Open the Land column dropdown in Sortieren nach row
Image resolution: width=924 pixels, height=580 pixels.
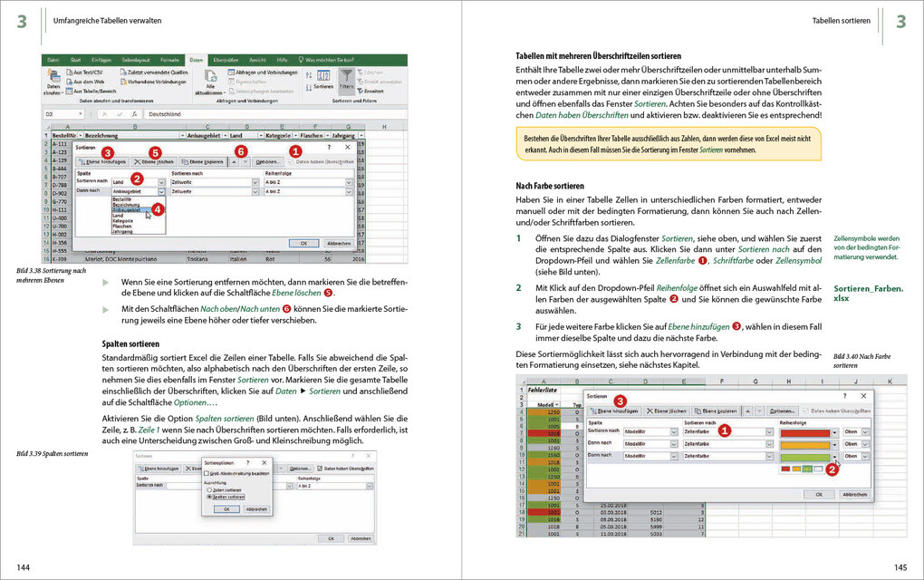(x=161, y=182)
